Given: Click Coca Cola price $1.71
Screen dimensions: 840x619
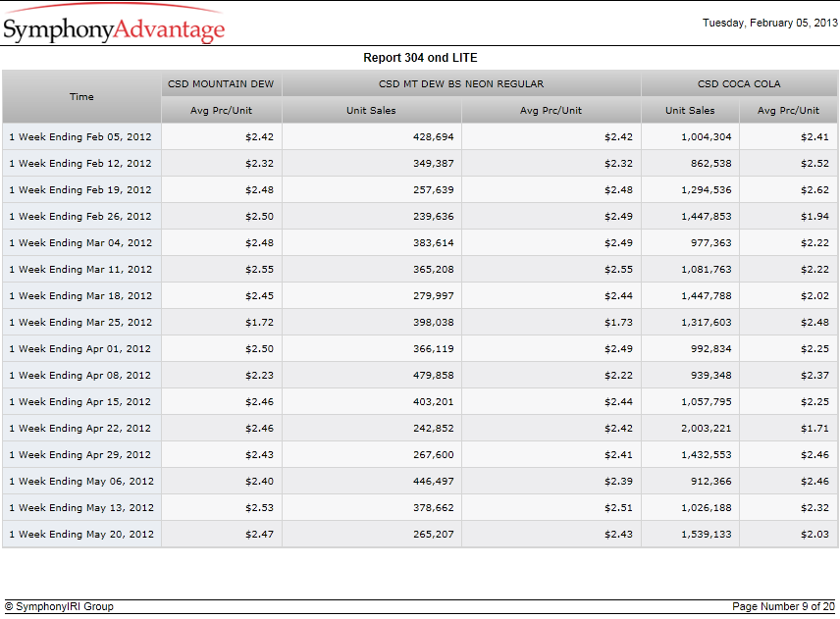Looking at the screenshot, I should 814,429.
